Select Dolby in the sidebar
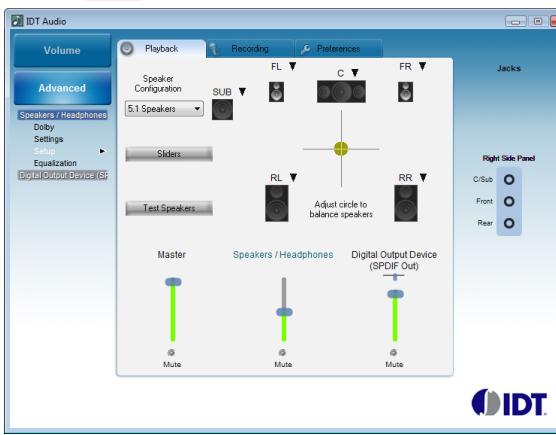The image size is (556, 435). (44, 127)
